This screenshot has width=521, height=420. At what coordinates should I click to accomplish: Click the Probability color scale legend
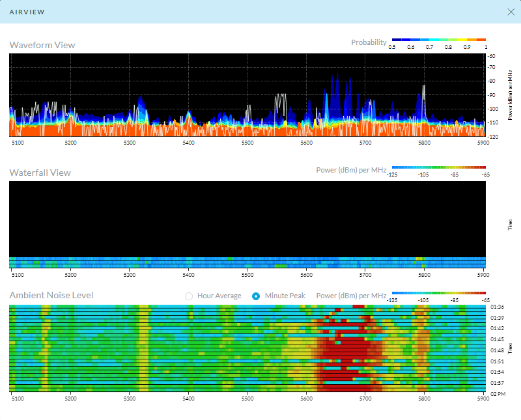[438, 40]
